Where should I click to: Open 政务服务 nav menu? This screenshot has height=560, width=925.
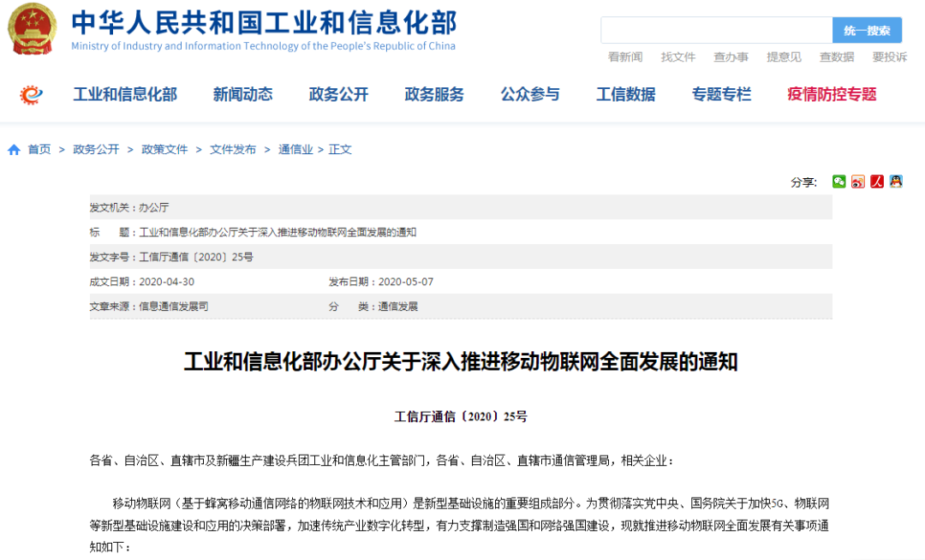(x=434, y=94)
